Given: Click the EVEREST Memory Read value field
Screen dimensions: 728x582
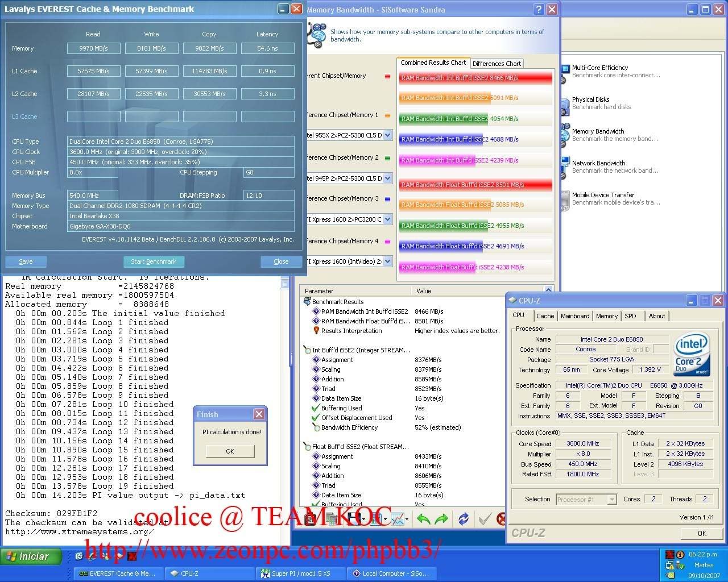Looking at the screenshot, I should [93, 48].
